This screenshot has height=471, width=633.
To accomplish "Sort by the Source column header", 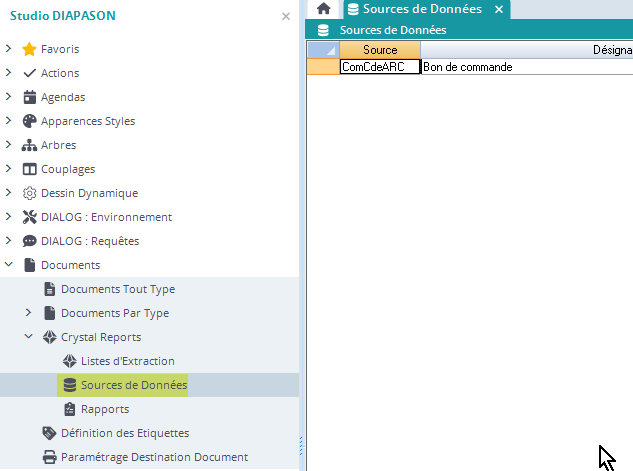I will [380, 50].
